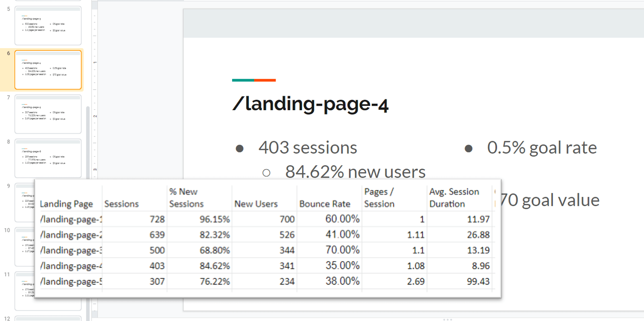
Task: Select the slide 12 thumbnail
Action: click(x=48, y=318)
